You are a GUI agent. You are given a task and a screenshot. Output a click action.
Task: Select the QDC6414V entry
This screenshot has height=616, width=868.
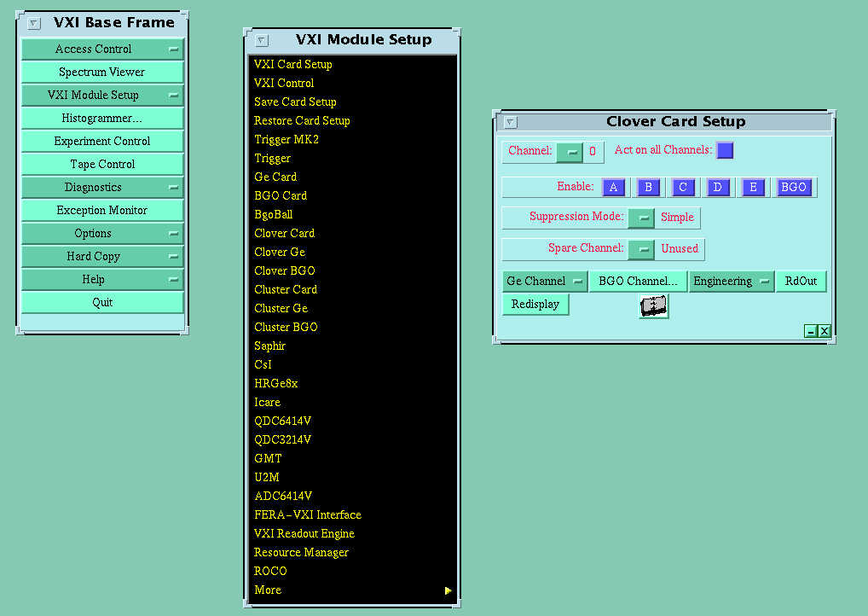click(352, 421)
